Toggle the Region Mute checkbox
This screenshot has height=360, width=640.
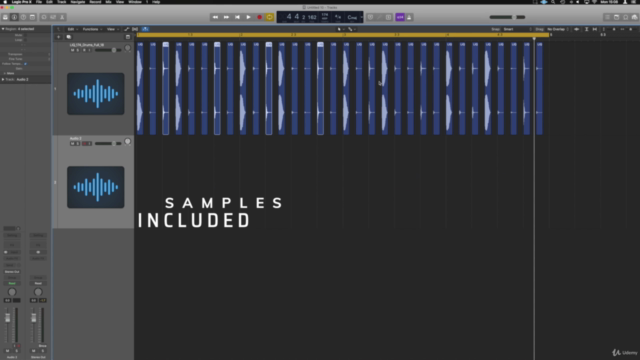(x=25, y=35)
